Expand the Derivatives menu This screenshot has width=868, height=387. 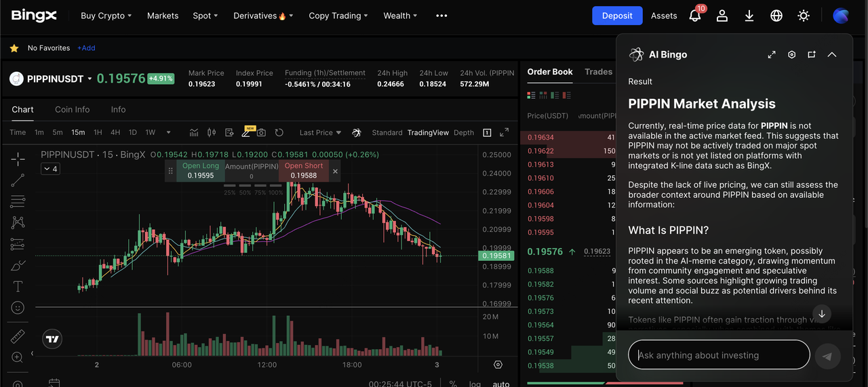click(263, 16)
